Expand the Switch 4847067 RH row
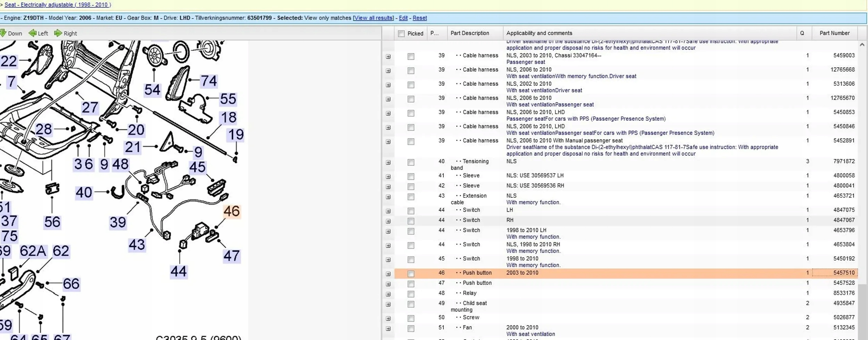Screen dimensions: 868x340 coord(388,221)
